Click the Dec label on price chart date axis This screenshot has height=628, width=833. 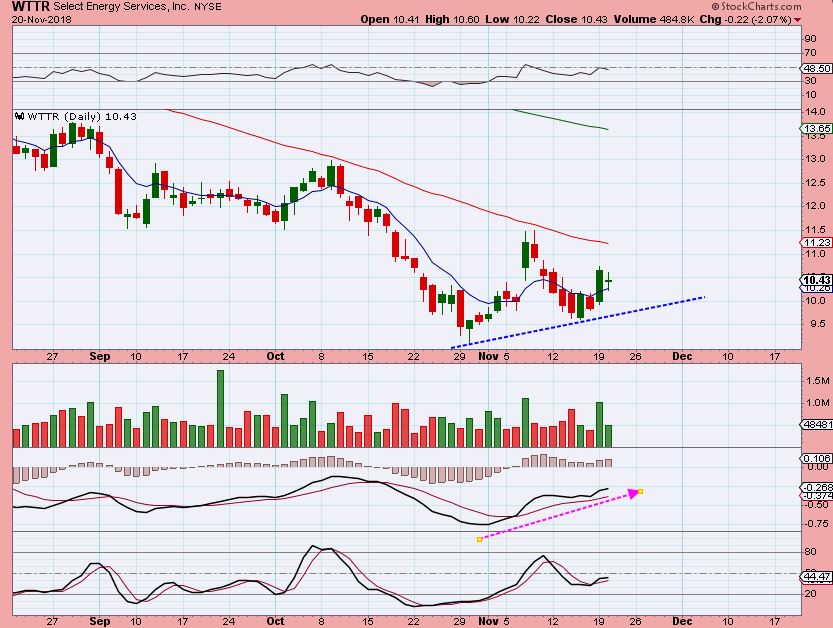tap(682, 357)
